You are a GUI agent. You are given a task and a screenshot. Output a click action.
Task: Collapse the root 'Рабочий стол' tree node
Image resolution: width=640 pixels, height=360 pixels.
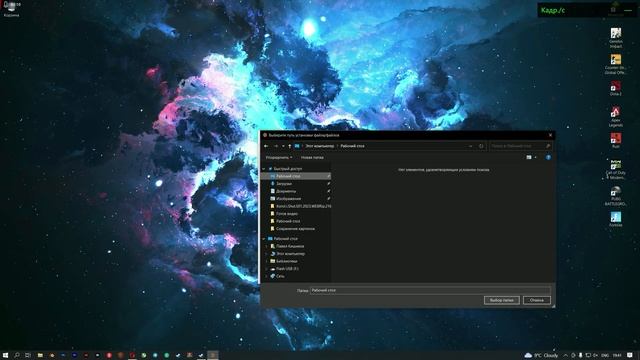click(x=264, y=239)
